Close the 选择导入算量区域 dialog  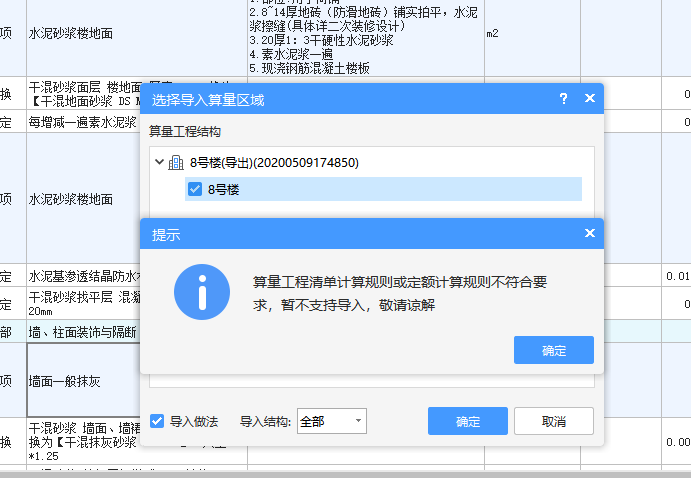click(x=590, y=98)
